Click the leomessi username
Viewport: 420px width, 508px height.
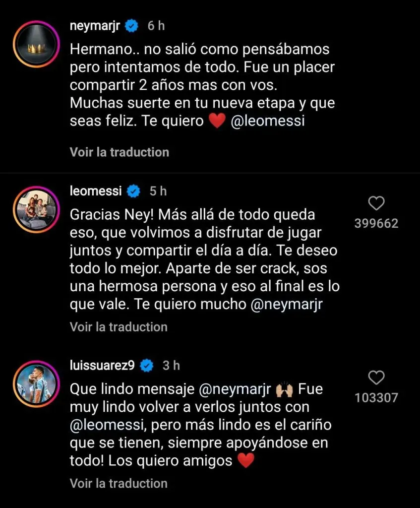(x=96, y=190)
